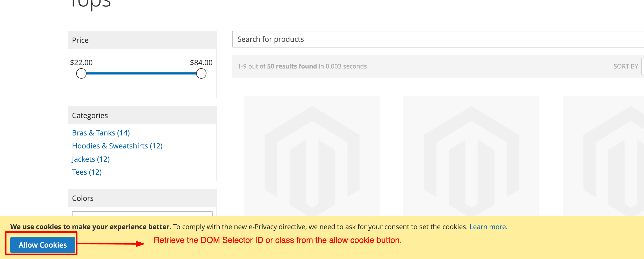The width and height of the screenshot is (644, 259).
Task: Open Hoodies & Sweatshirts category
Action: click(117, 146)
